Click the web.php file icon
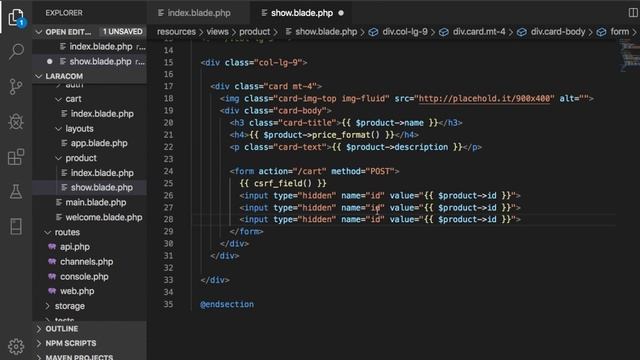 coord(52,291)
